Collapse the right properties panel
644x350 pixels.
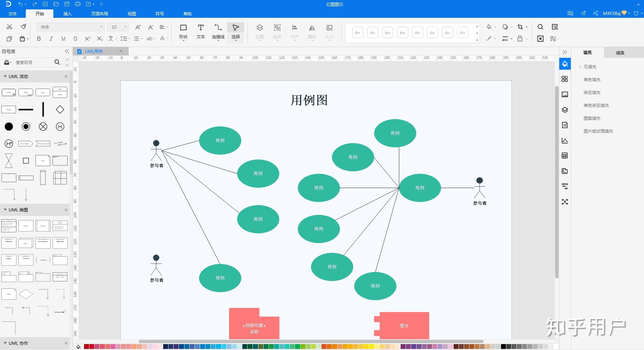tap(565, 52)
